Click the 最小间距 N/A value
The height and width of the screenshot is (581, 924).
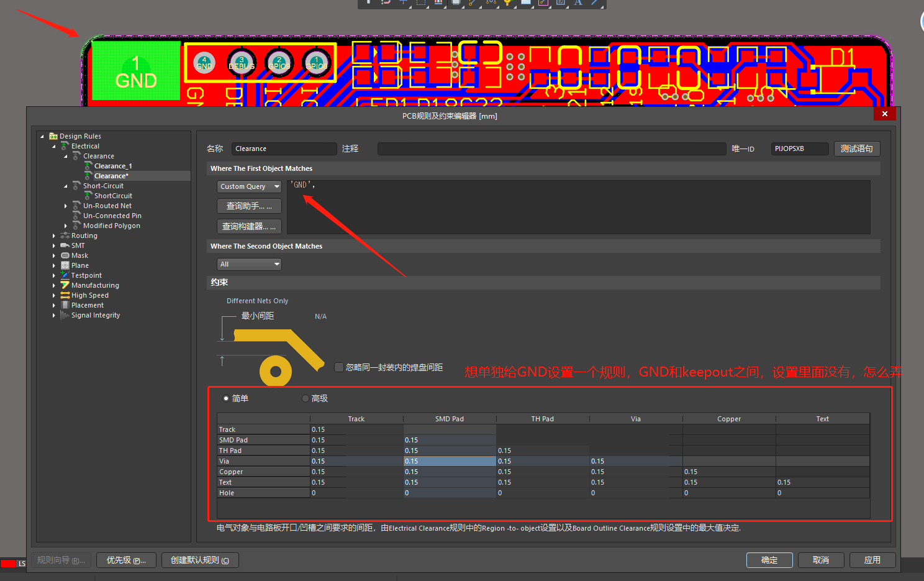pos(320,316)
